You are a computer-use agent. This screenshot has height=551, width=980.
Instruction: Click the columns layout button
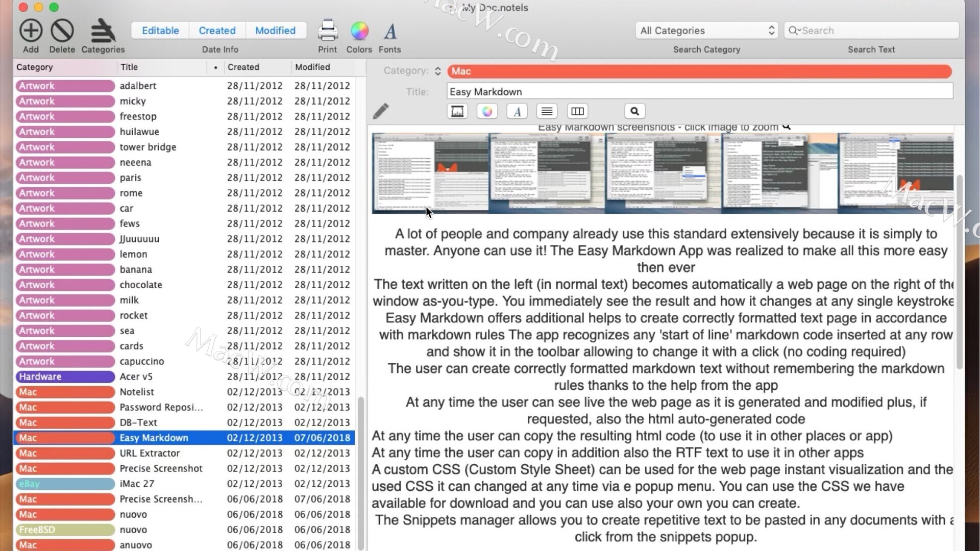577,111
